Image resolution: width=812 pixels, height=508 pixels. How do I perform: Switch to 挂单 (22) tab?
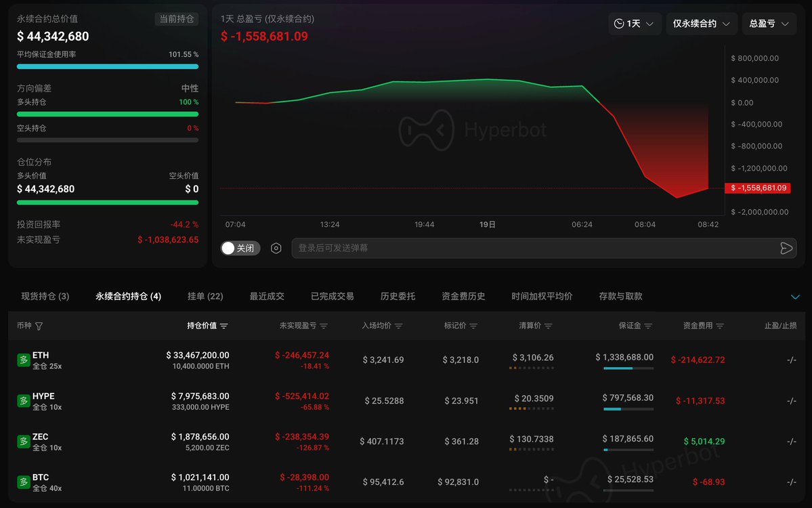(205, 296)
